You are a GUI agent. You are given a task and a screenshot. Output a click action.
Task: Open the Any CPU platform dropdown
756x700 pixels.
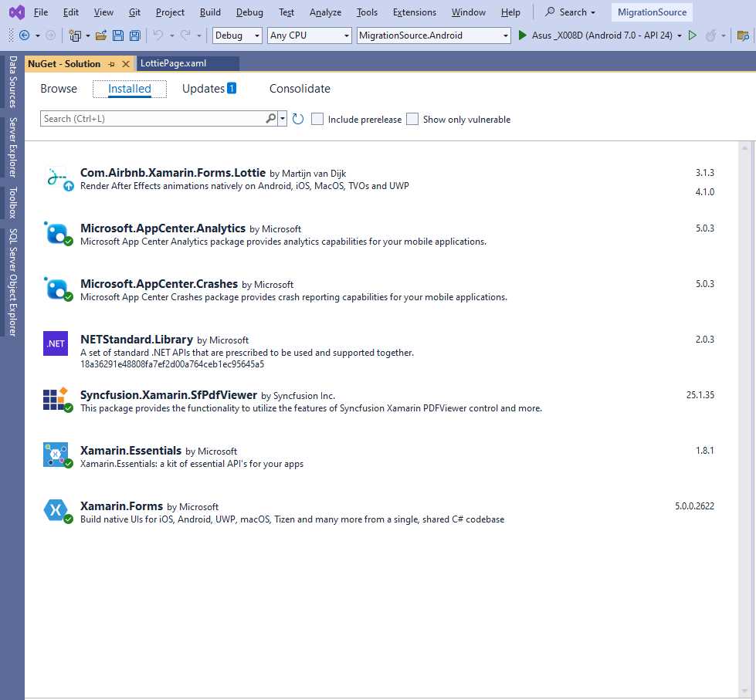[x=346, y=35]
